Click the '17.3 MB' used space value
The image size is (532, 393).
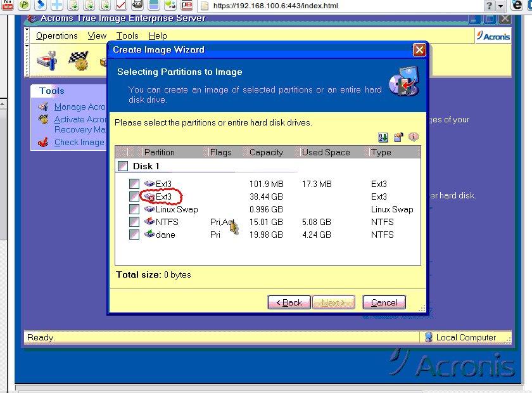pyautogui.click(x=317, y=184)
